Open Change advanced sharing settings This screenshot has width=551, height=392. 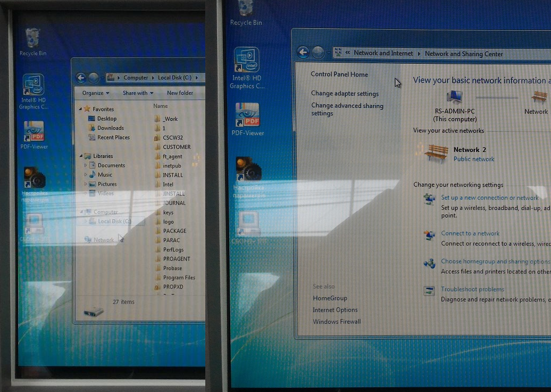point(347,110)
